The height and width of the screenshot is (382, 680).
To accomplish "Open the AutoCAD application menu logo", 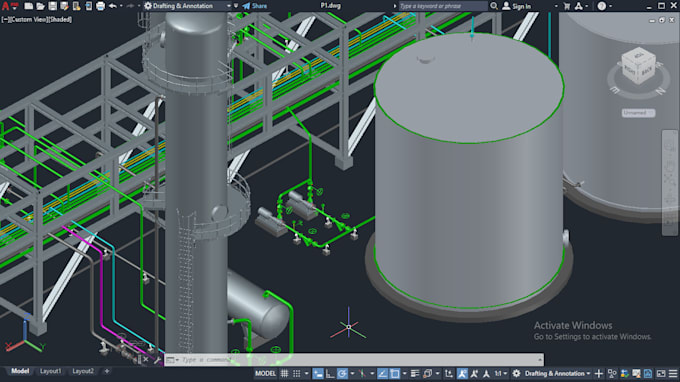I will [5, 6].
